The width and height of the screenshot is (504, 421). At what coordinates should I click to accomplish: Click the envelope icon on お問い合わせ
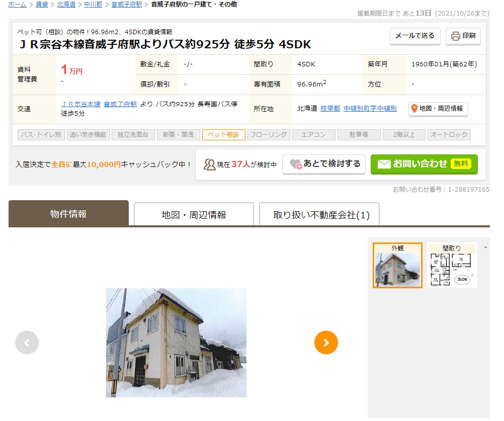[384, 164]
